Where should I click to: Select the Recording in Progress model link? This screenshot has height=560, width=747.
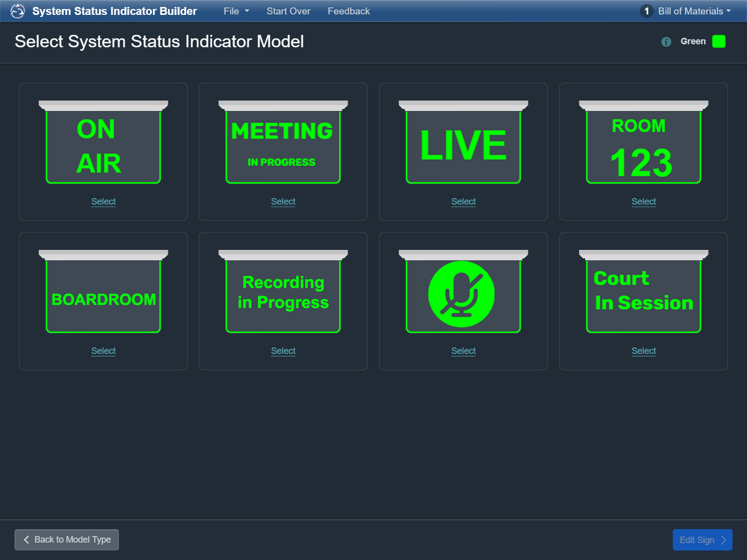[x=283, y=351]
